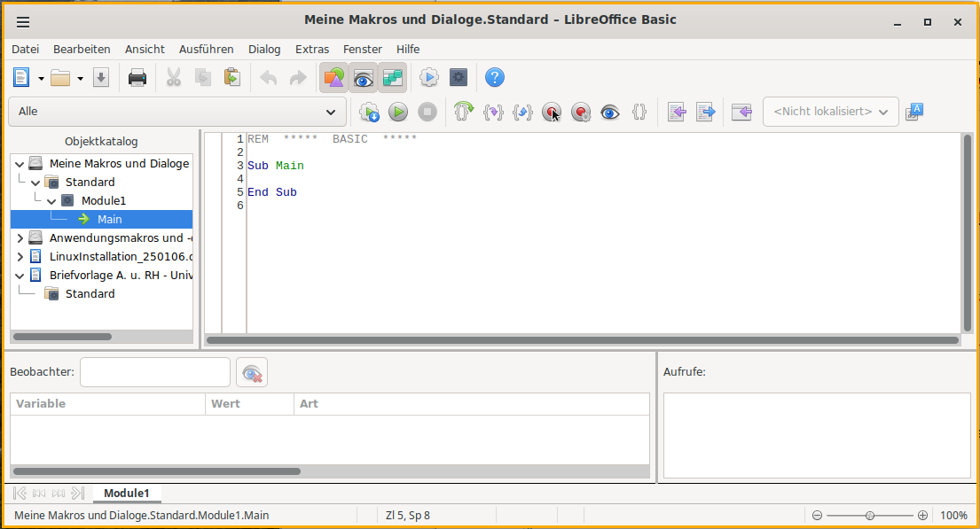The width and height of the screenshot is (980, 529).
Task: Select the Module1 tab at bottom
Action: pyautogui.click(x=126, y=494)
